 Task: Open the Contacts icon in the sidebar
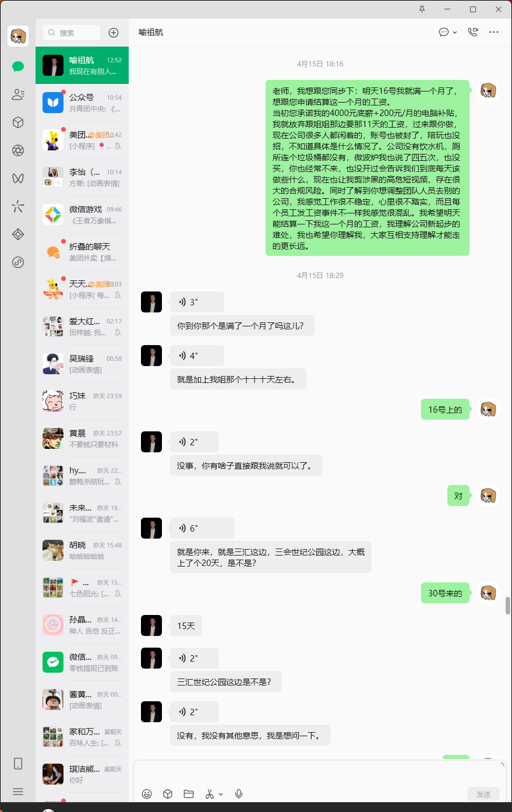point(18,94)
